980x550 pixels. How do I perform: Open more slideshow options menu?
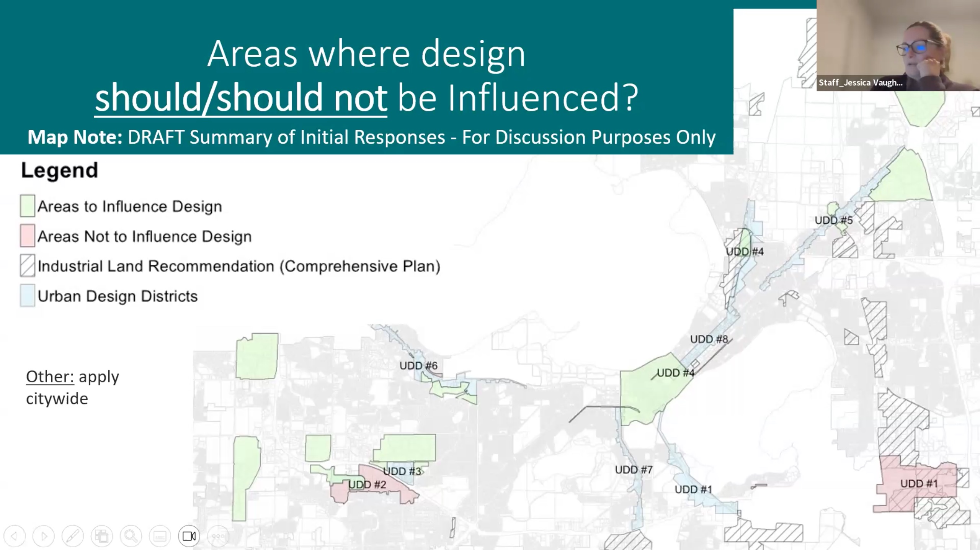click(x=218, y=536)
